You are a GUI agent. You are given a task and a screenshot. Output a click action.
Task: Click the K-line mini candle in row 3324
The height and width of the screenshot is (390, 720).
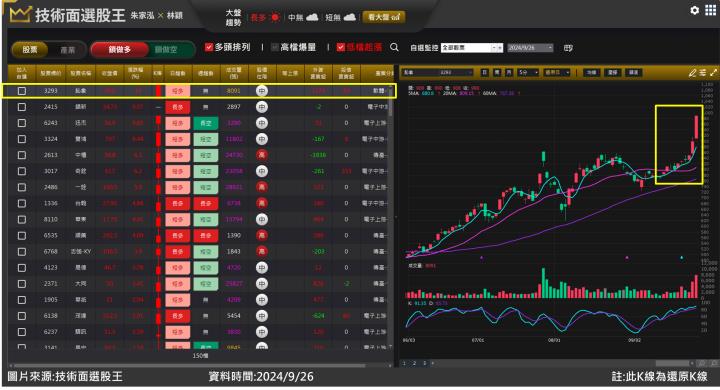click(158, 139)
